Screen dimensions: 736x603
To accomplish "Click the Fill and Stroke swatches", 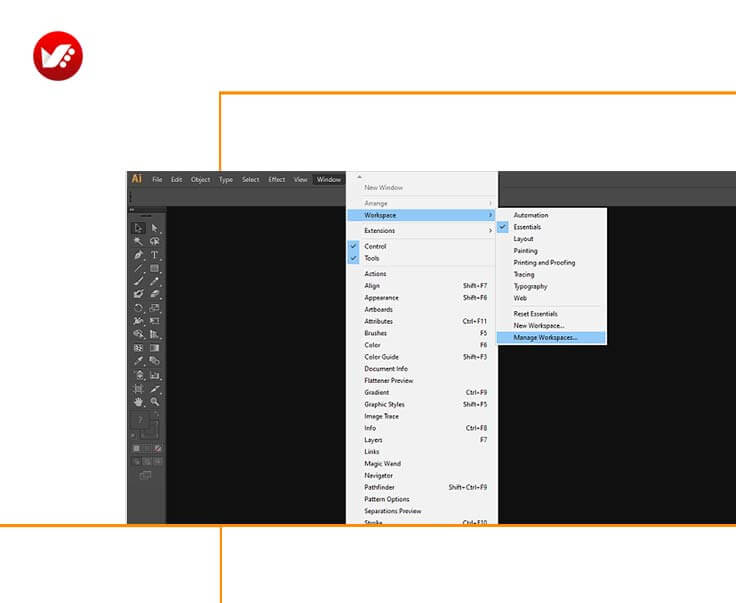I will click(x=146, y=426).
